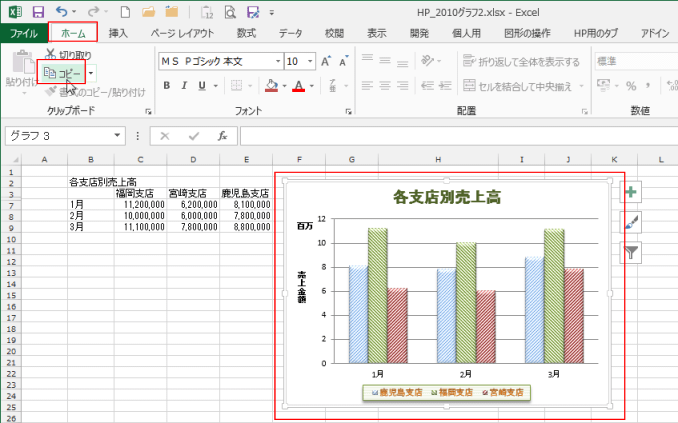The image size is (678, 423).
Task: Apply the fill color paint bucket
Action: pos(272,86)
